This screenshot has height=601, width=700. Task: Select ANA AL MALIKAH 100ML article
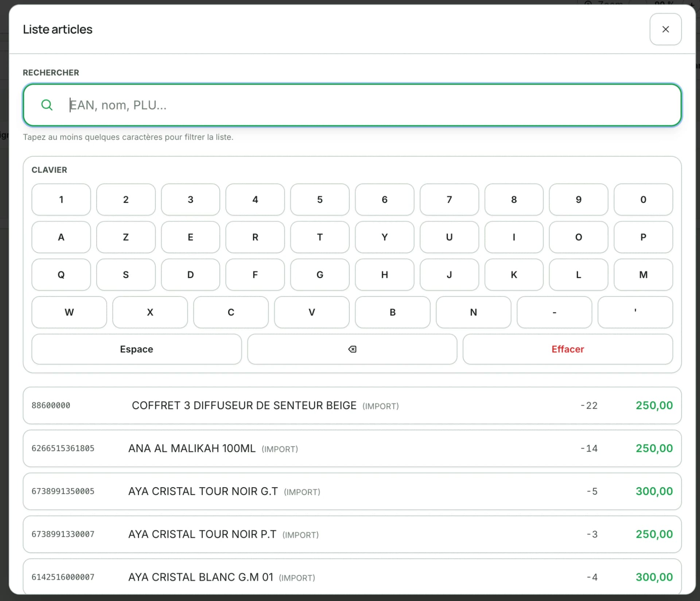[352, 449]
